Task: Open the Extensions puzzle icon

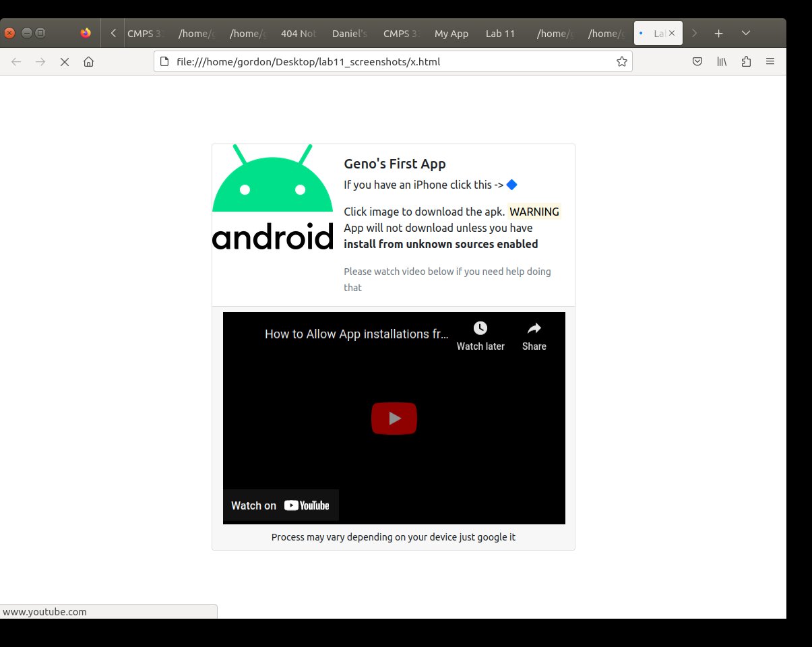Action: click(746, 62)
